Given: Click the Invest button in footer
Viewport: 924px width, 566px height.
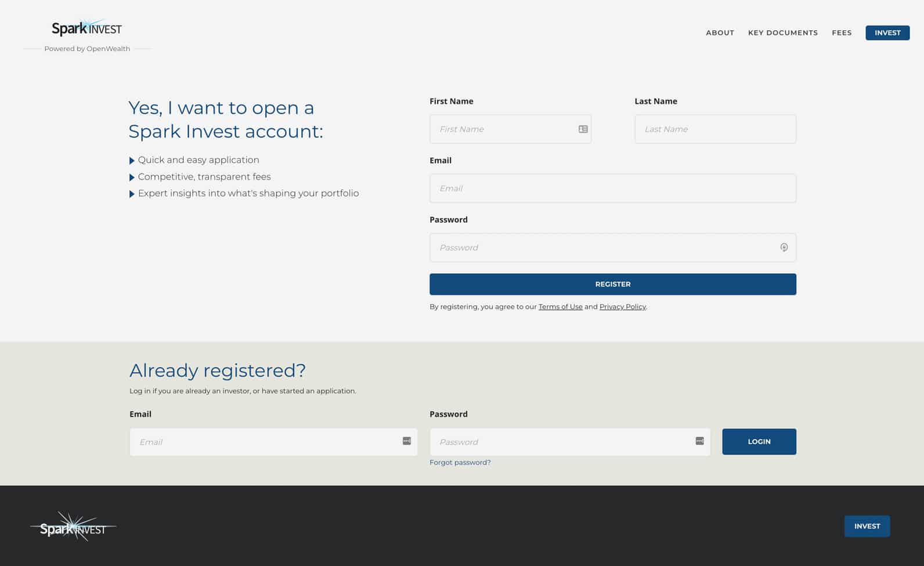Looking at the screenshot, I should point(867,527).
